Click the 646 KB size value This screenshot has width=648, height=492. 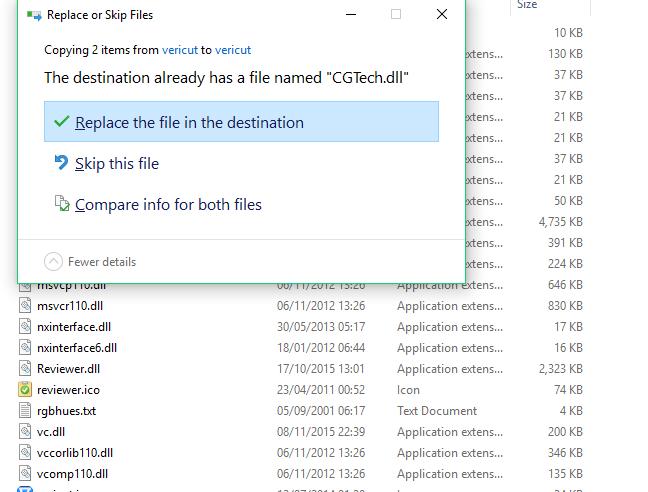pyautogui.click(x=565, y=285)
